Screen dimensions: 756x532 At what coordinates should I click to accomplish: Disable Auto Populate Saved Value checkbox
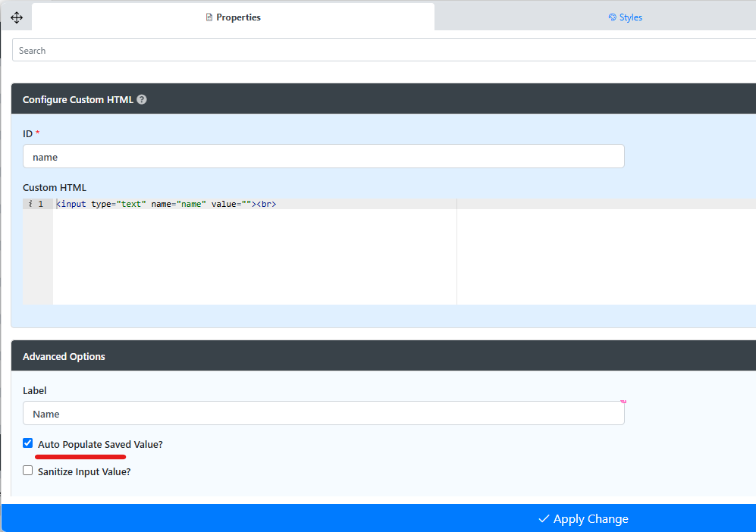28,443
